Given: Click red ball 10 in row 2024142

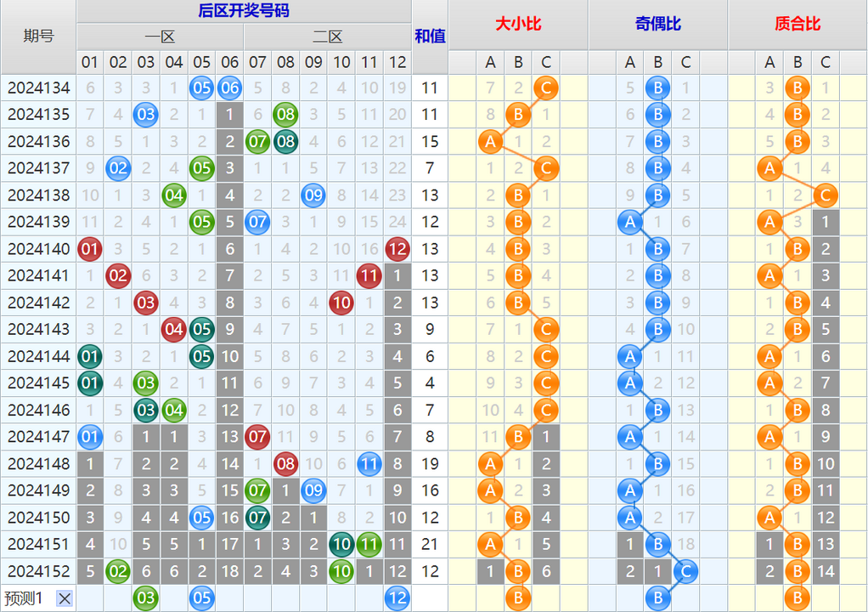Looking at the screenshot, I should point(341,303).
